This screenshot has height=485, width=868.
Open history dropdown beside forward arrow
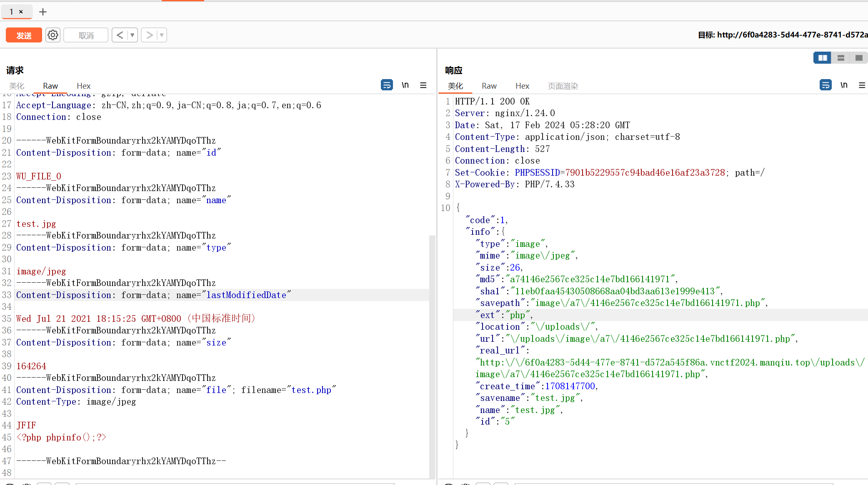click(162, 35)
